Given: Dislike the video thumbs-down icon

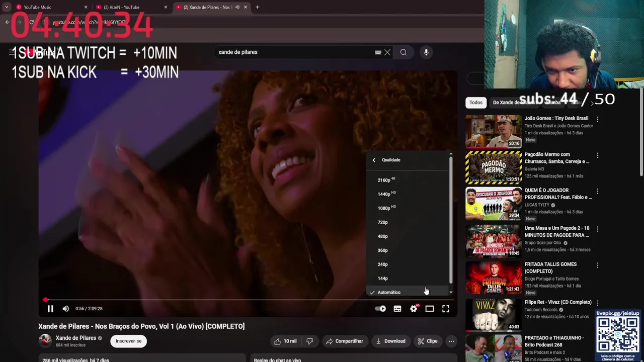Looking at the screenshot, I should (309, 341).
